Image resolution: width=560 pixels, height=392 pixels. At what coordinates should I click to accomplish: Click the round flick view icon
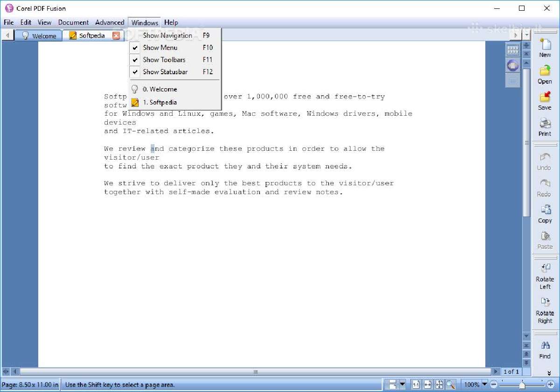[513, 65]
